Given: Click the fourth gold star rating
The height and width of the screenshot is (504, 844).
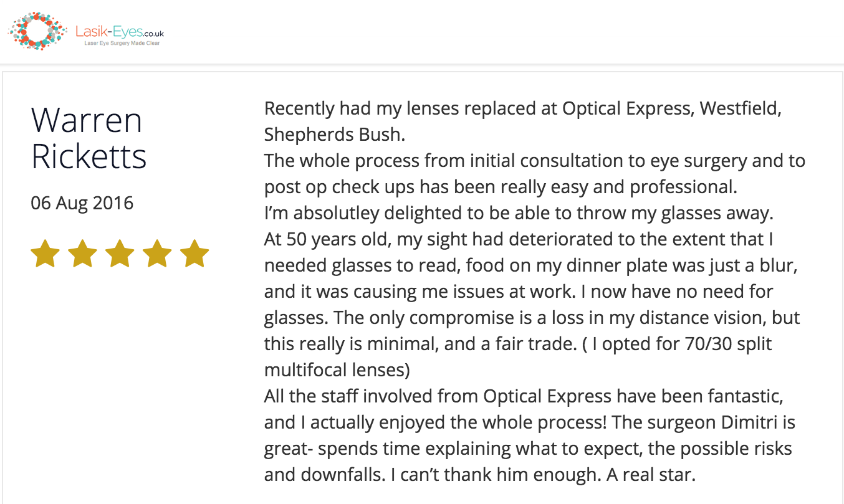Looking at the screenshot, I should tap(157, 254).
